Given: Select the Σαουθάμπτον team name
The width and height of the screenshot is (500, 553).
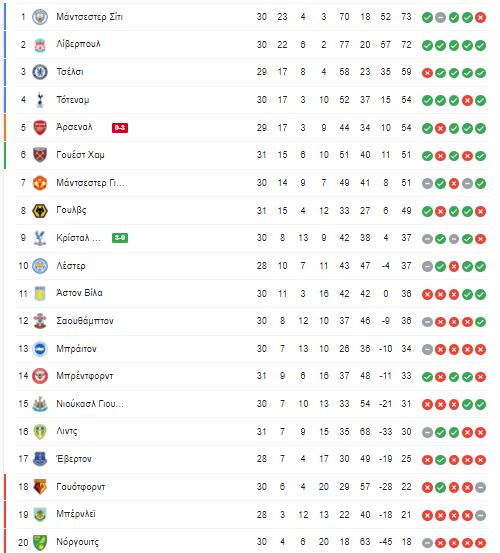Looking at the screenshot, I should coord(85,321).
